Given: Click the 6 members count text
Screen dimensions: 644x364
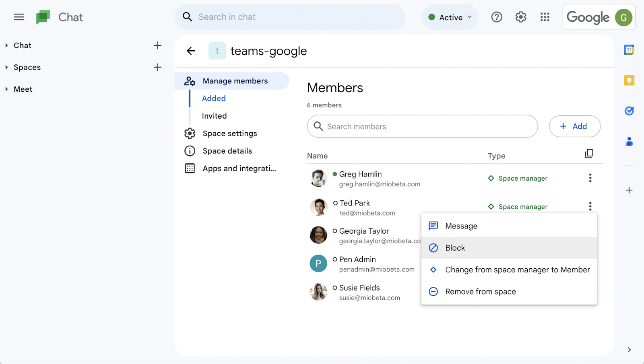Looking at the screenshot, I should coord(324,105).
